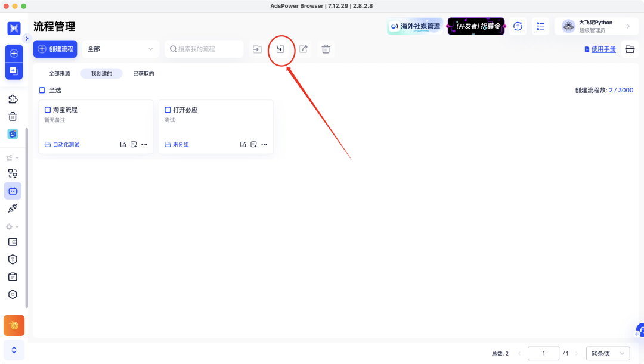644x364 pixels.
Task: Open the clipboard log icon in sidebar
Action: point(13,277)
